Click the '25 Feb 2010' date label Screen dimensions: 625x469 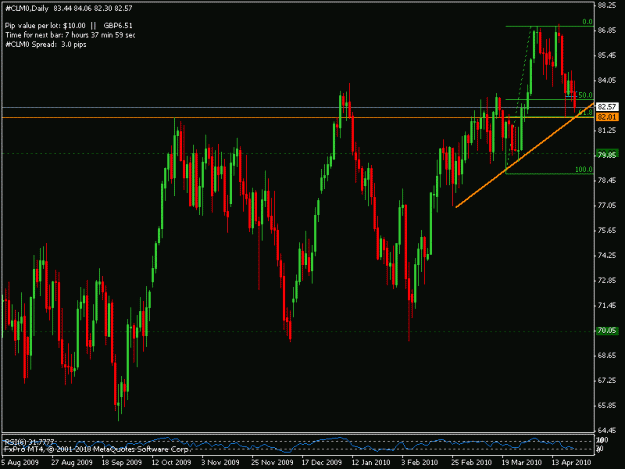471,463
